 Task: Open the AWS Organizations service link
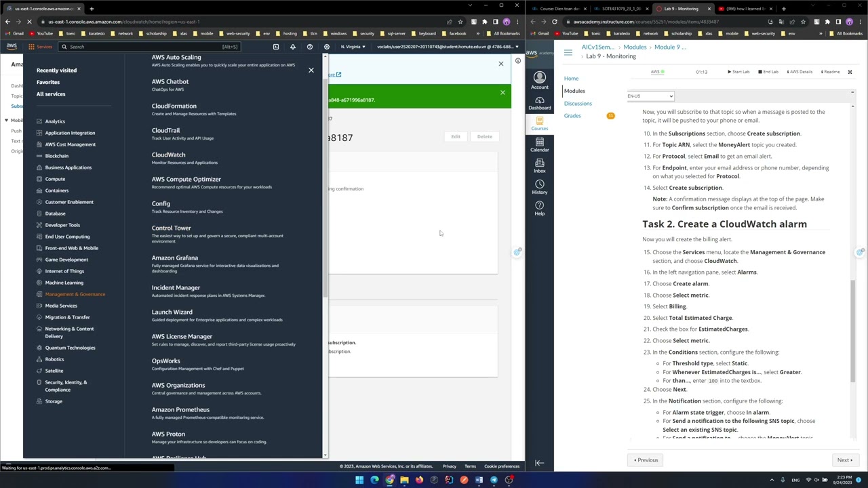tap(178, 385)
